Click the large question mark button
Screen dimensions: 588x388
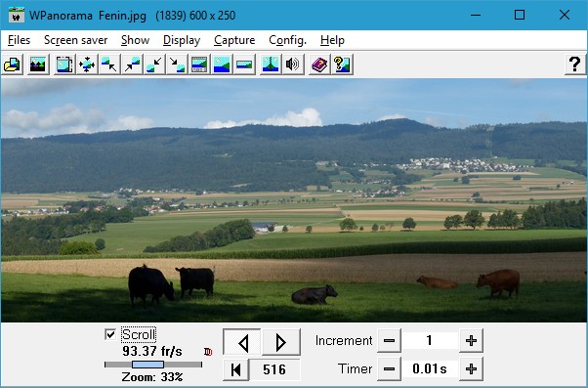click(575, 65)
